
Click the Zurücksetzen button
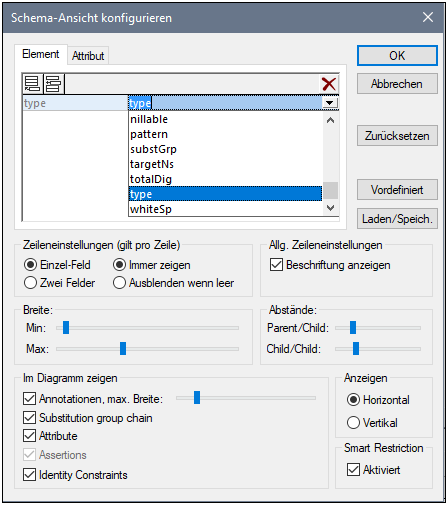click(x=397, y=136)
